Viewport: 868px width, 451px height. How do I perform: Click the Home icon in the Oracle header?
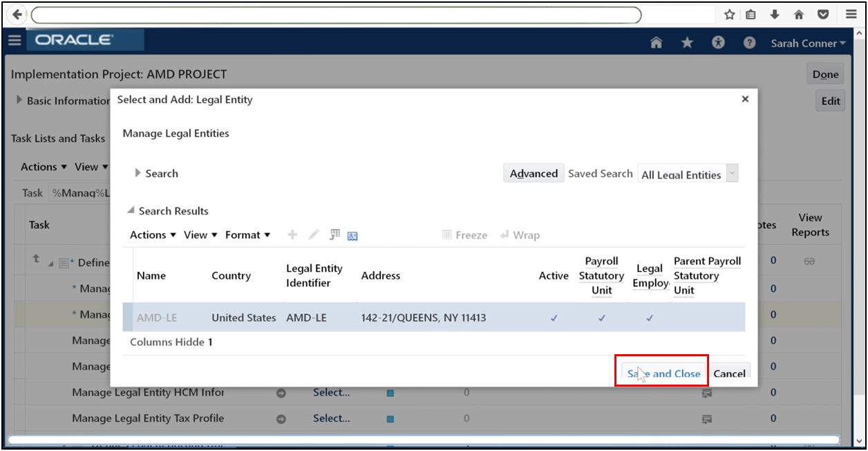[655, 42]
